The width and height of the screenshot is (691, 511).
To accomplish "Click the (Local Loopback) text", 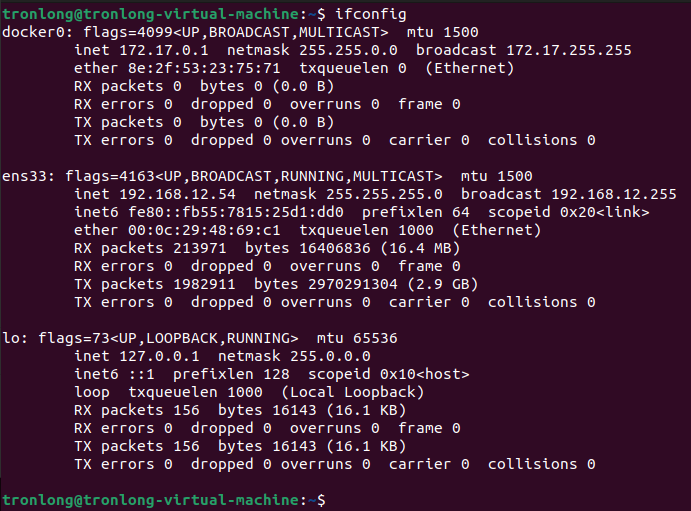I will [x=353, y=393].
